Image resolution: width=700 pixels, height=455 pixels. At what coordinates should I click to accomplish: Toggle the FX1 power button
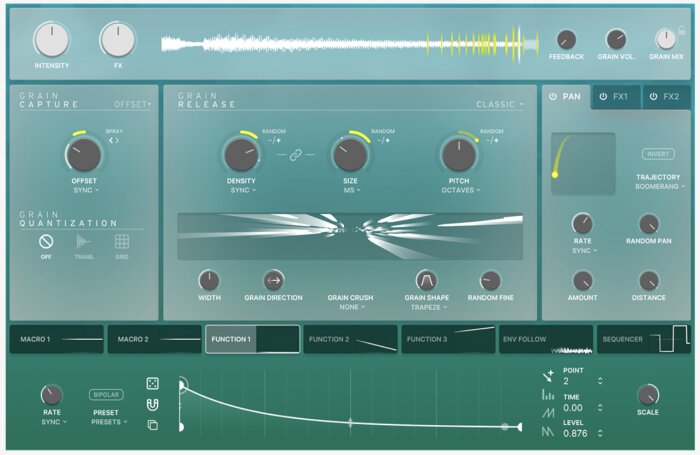tap(603, 96)
